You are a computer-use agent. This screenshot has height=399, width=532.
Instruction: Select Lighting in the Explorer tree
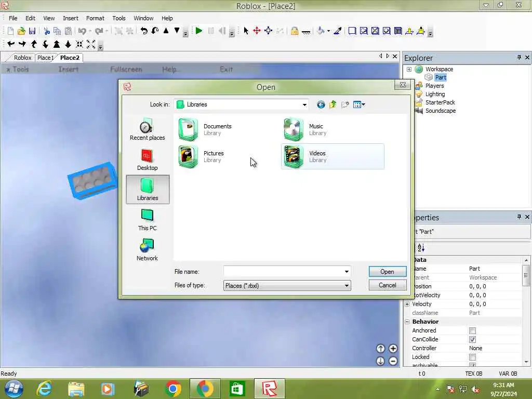(435, 95)
